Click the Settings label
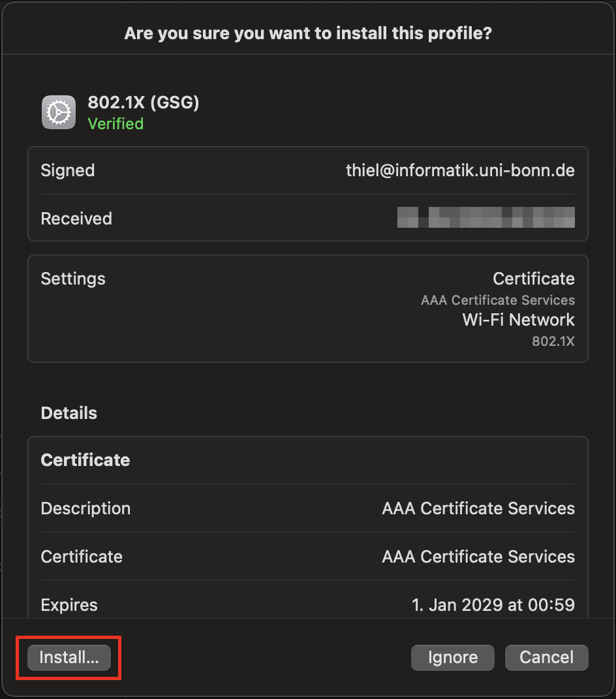The width and height of the screenshot is (616, 699). tap(73, 279)
